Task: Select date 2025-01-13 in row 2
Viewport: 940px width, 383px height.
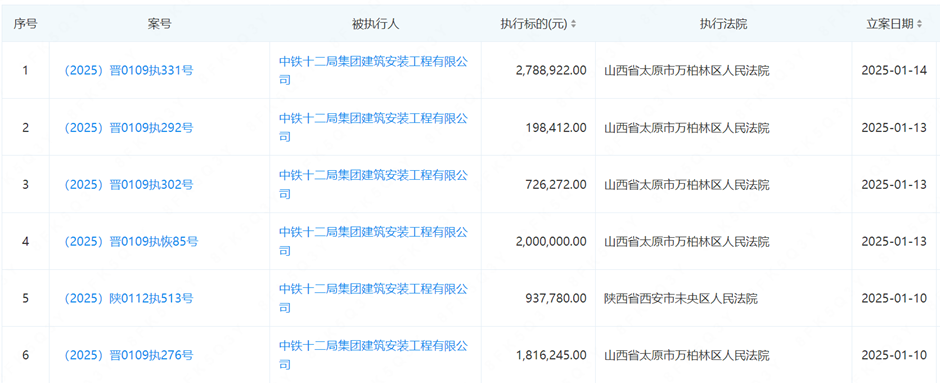Action: coord(894,128)
